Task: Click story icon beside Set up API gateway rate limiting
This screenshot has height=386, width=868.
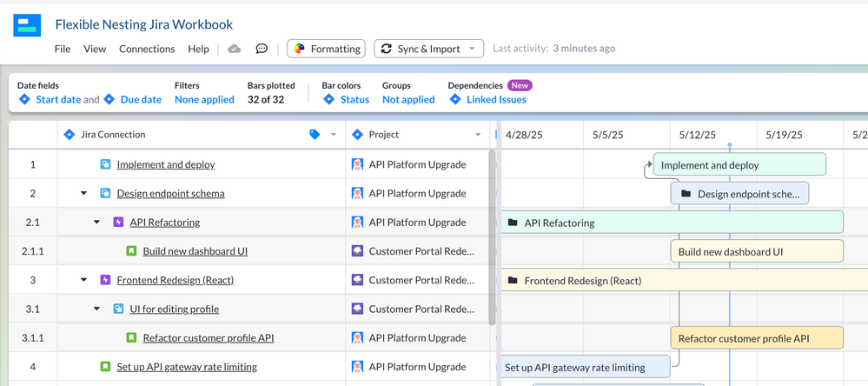Action: (x=105, y=367)
